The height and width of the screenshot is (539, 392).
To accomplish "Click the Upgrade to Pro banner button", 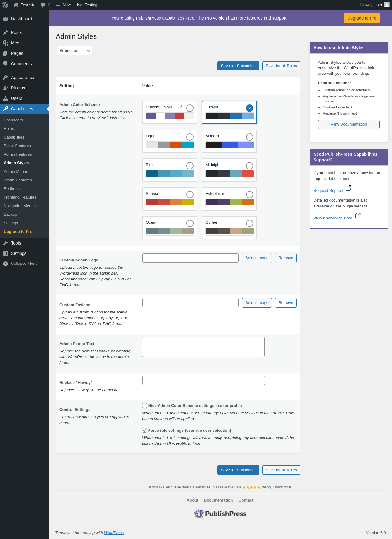I will pyautogui.click(x=362, y=18).
